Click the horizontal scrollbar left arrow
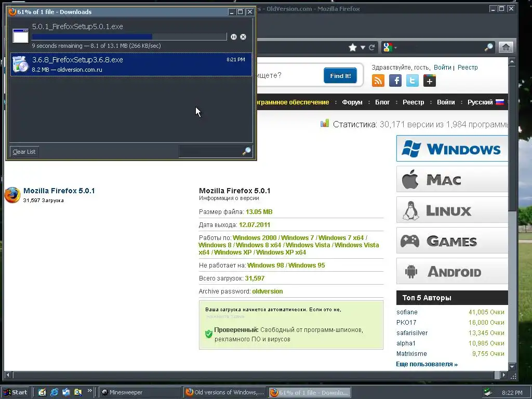This screenshot has width=532, height=399. (x=8, y=375)
